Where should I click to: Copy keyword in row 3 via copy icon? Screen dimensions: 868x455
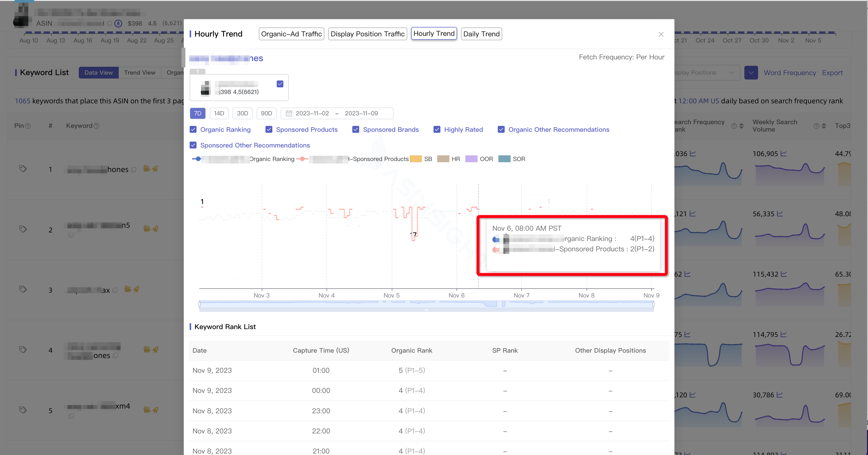(x=115, y=291)
